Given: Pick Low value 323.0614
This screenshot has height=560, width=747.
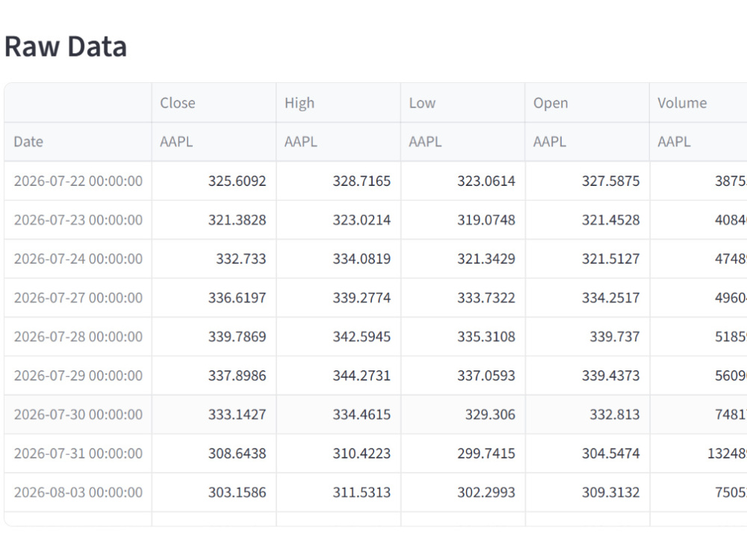Looking at the screenshot, I should [463, 181].
